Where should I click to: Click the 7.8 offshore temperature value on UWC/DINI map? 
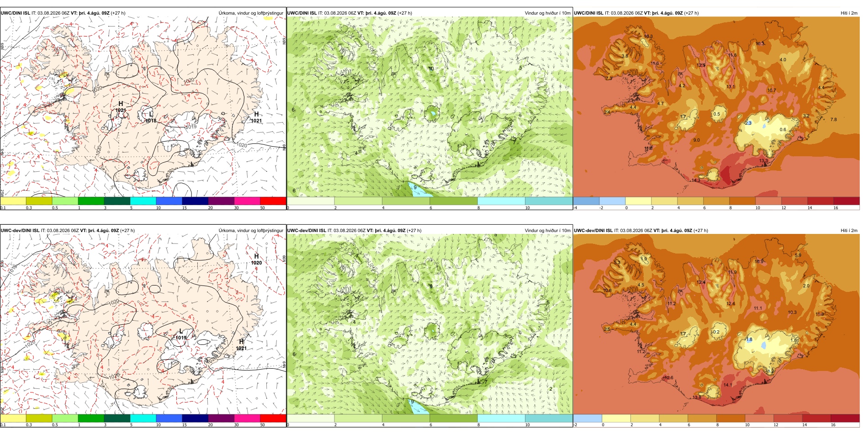coord(834,120)
